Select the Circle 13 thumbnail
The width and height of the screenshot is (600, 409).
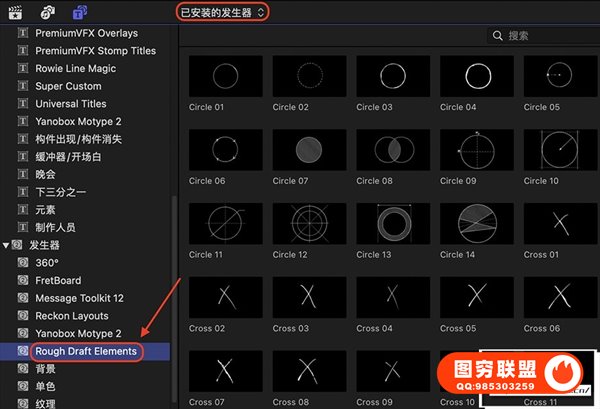pos(392,224)
